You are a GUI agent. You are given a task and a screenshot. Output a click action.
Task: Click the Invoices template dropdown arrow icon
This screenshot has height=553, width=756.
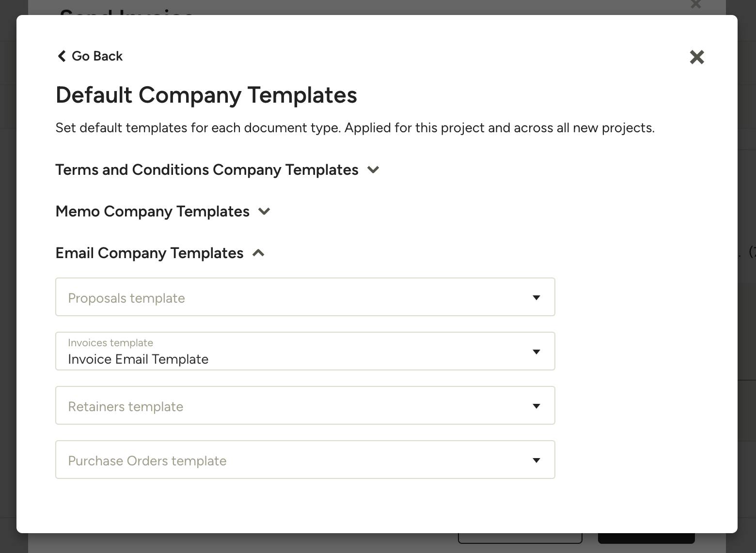coord(536,352)
